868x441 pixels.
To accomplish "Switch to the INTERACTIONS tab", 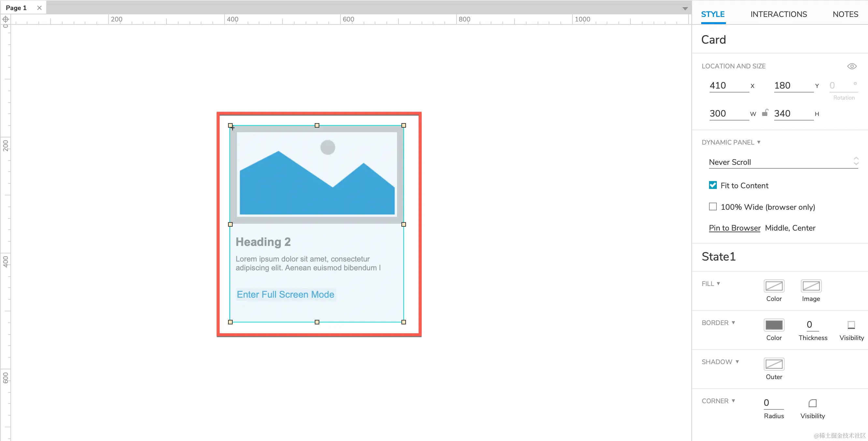I will click(778, 14).
